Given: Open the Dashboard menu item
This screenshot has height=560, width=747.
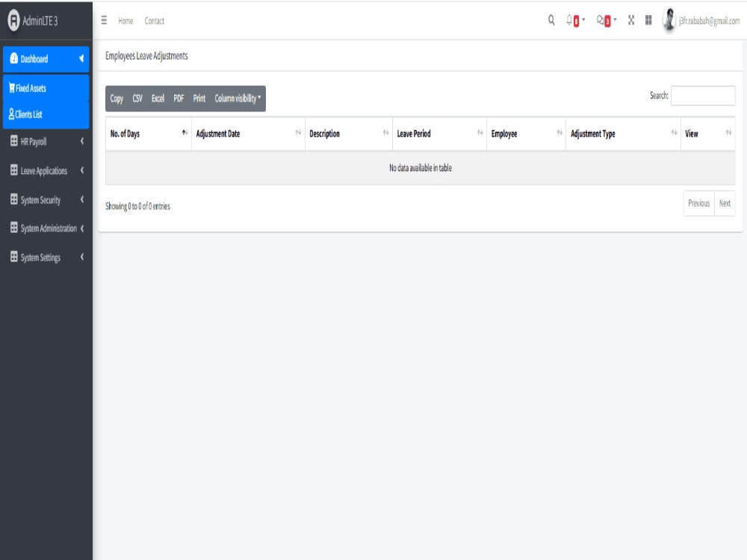Looking at the screenshot, I should (46, 59).
